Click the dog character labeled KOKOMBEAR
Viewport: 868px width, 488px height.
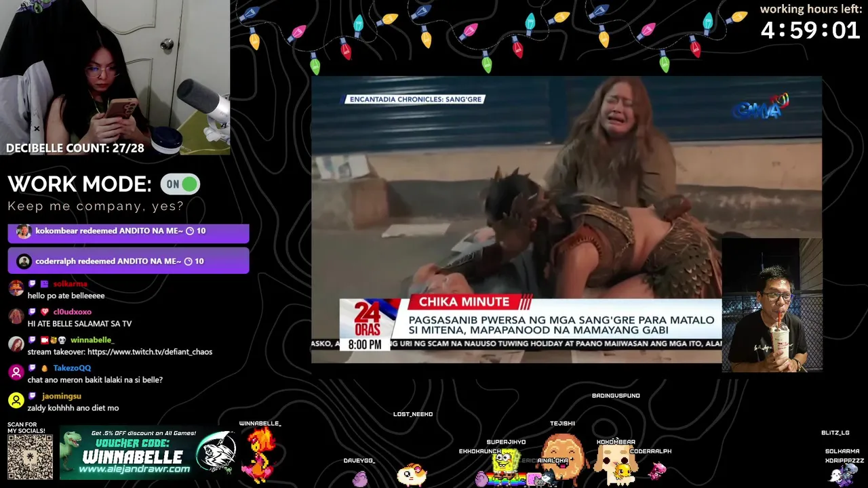click(x=616, y=464)
